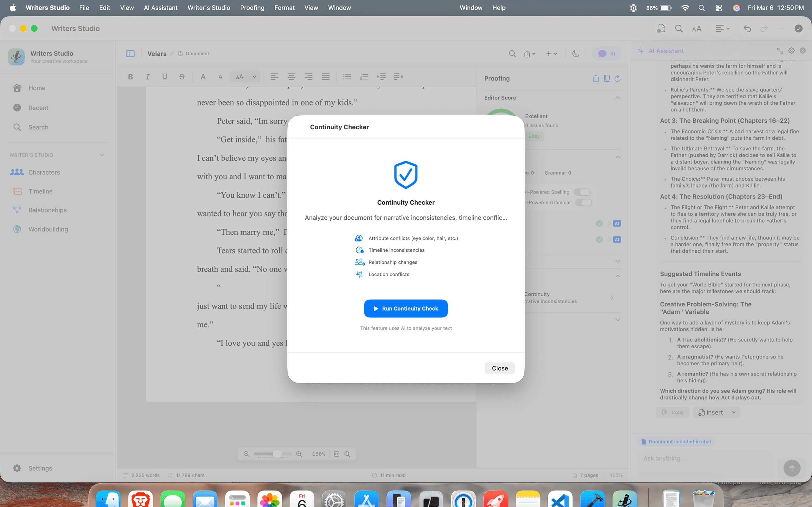
Task: Toggle AI-Powered Grammar switch
Action: coord(583,202)
